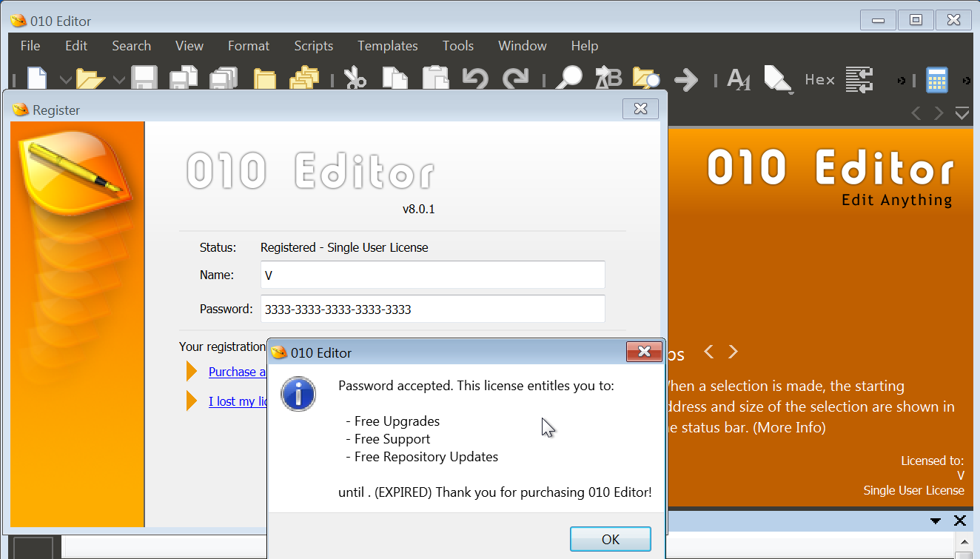Open the View menu

coord(189,46)
